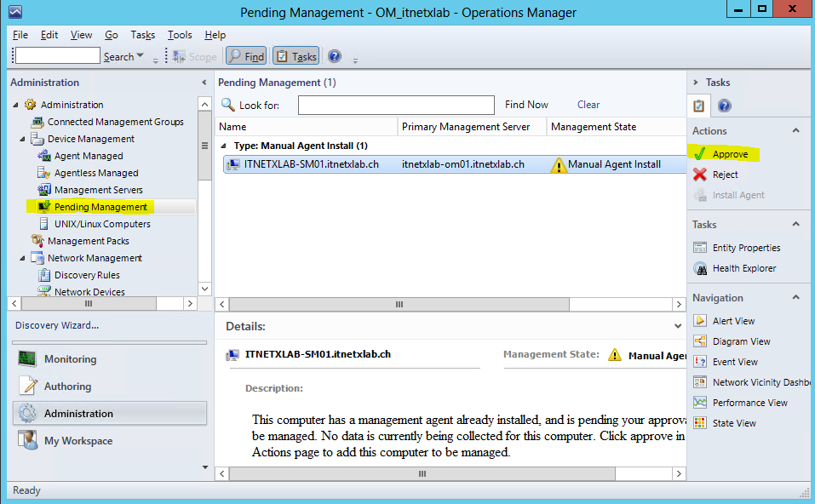Toggle the Tasks pane toolbar button
The width and height of the screenshot is (815, 504).
[x=296, y=56]
